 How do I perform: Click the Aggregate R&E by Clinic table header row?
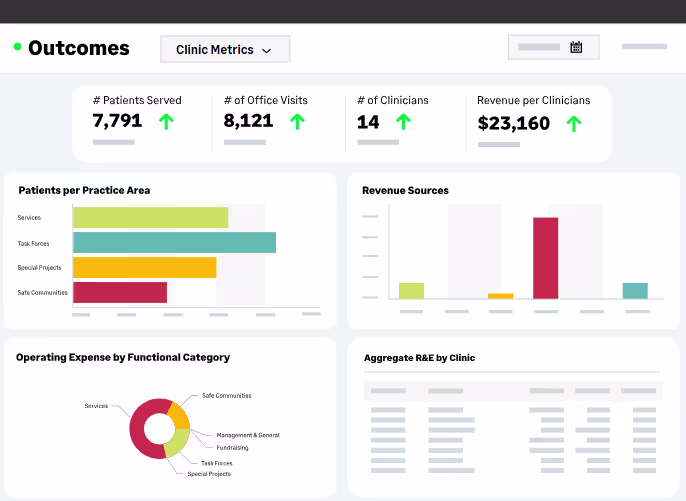point(513,391)
